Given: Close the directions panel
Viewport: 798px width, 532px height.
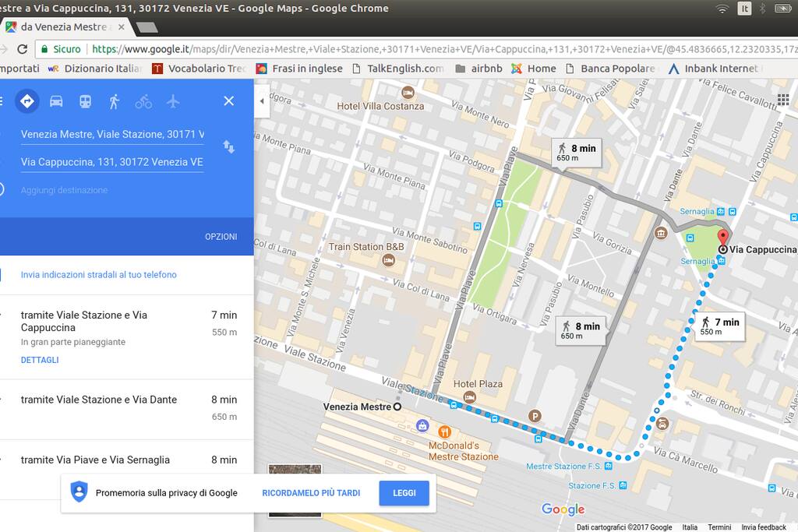Looking at the screenshot, I should [229, 100].
